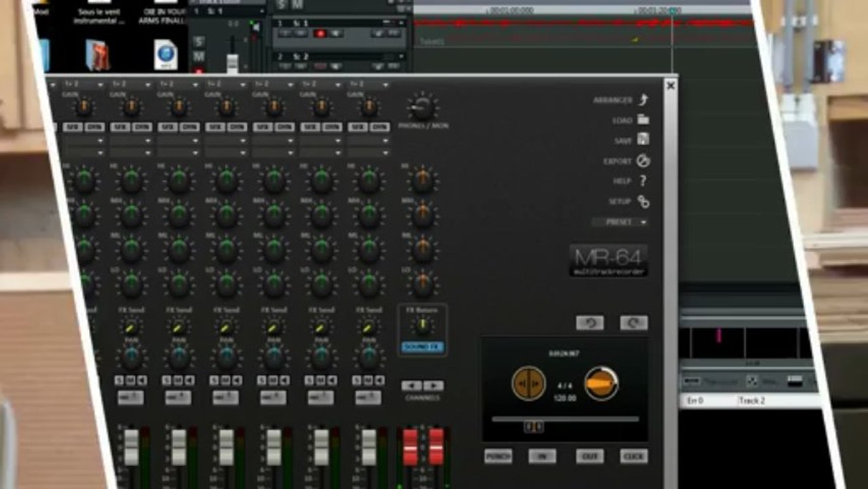The height and width of the screenshot is (489, 868).
Task: Click the round brown transport button
Action: point(529,383)
